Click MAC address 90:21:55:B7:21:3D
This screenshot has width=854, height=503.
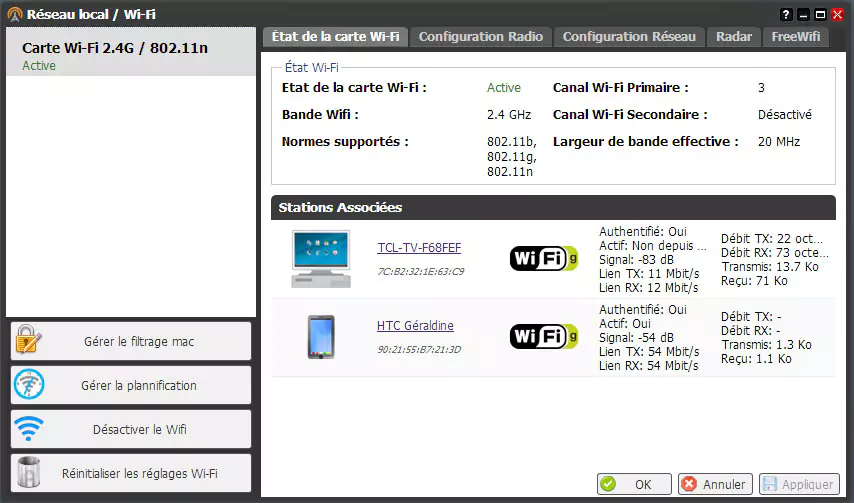point(419,349)
